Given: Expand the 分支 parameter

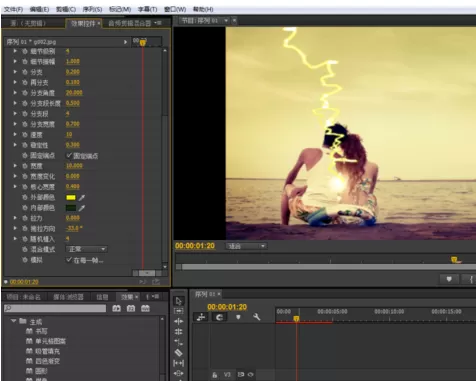Looking at the screenshot, I should click(15, 72).
